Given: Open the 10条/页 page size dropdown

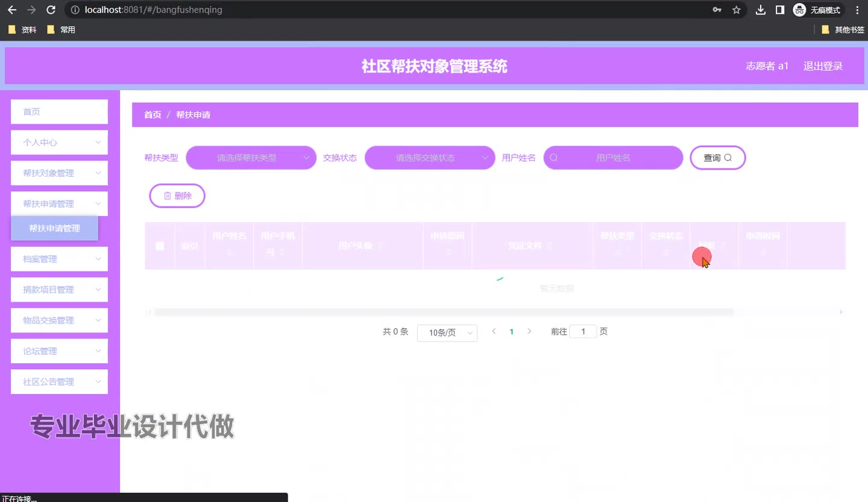Looking at the screenshot, I should click(447, 332).
